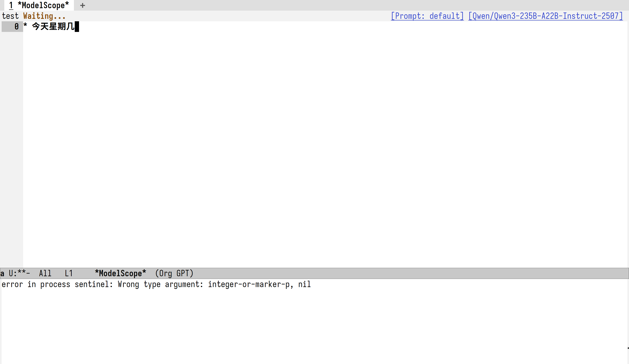Click the L1 line indicator in mode line
629x364 pixels.
click(69, 273)
